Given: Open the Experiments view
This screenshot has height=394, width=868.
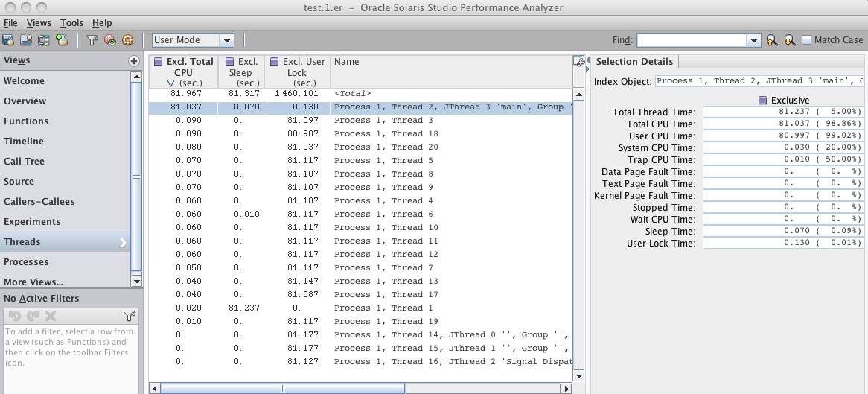Looking at the screenshot, I should click(66, 222).
